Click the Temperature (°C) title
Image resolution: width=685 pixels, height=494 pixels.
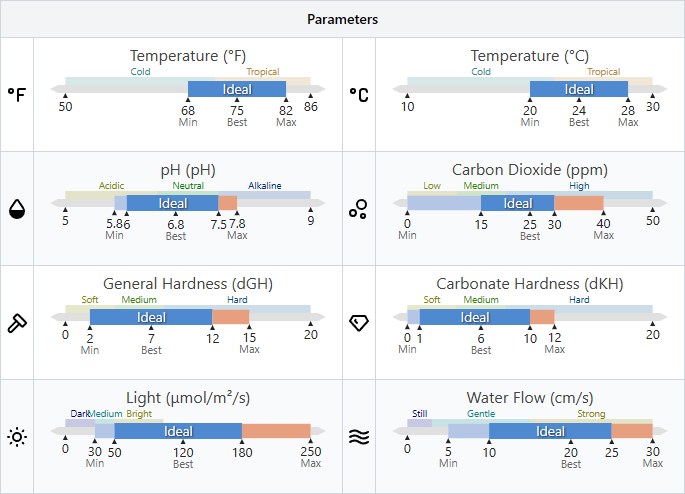(x=530, y=56)
